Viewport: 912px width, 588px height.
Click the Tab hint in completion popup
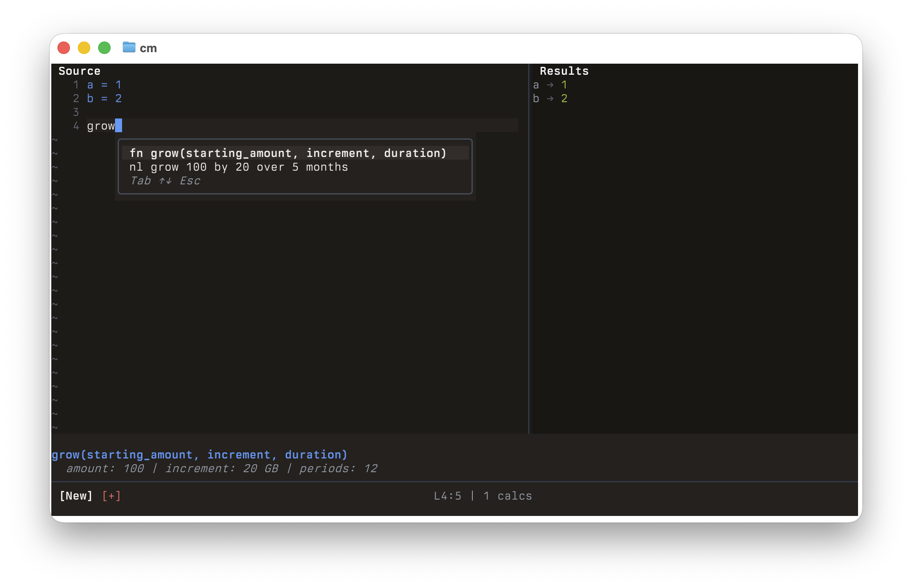click(141, 181)
